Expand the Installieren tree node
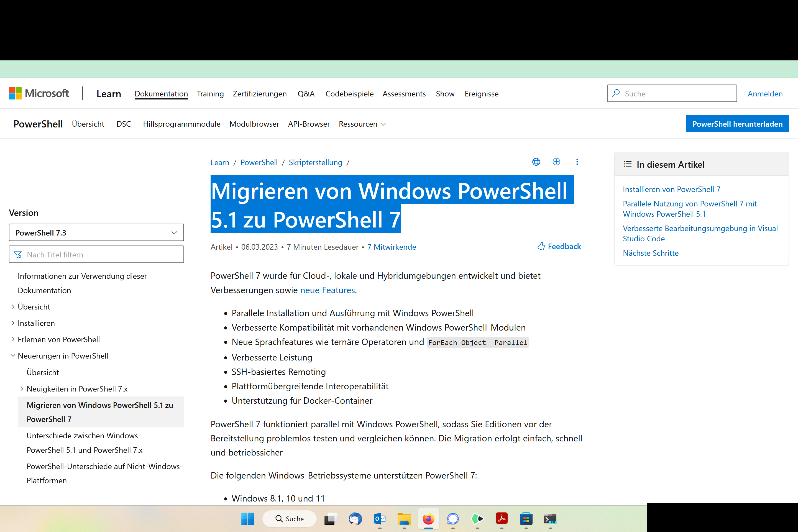The image size is (798, 532). pos(13,323)
